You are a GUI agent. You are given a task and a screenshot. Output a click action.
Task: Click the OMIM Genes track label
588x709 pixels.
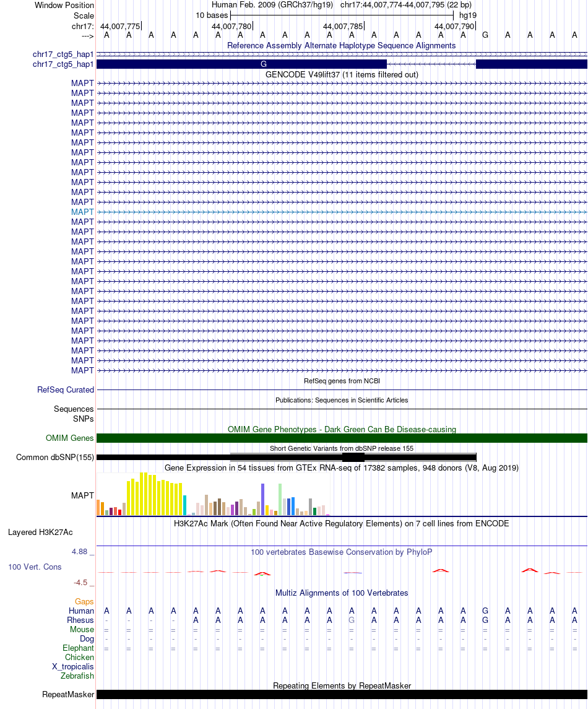pos(69,438)
